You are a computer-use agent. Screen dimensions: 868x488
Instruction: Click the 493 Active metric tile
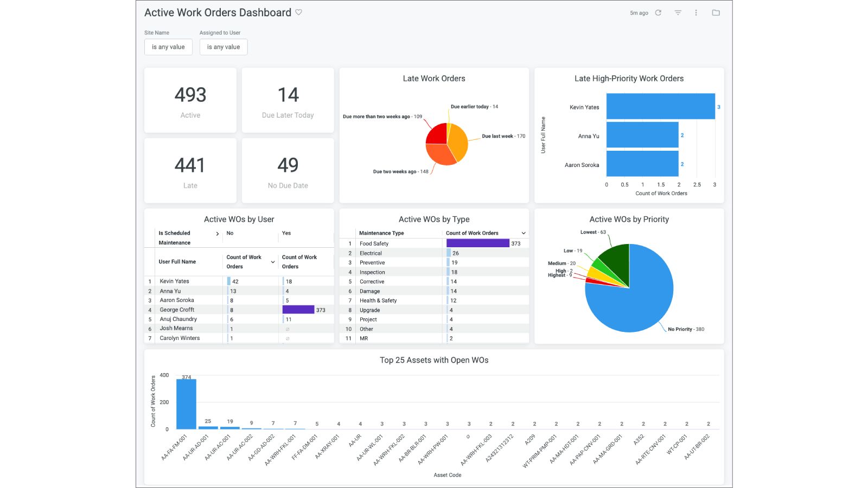point(190,100)
